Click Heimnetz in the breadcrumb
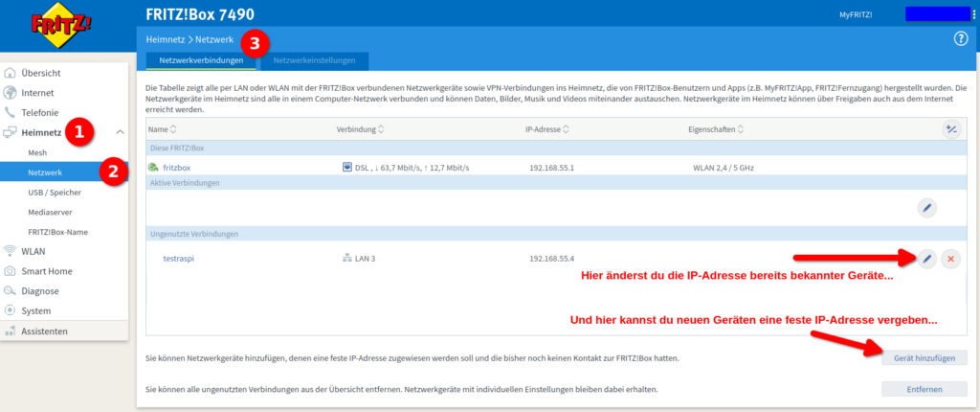 click(166, 39)
